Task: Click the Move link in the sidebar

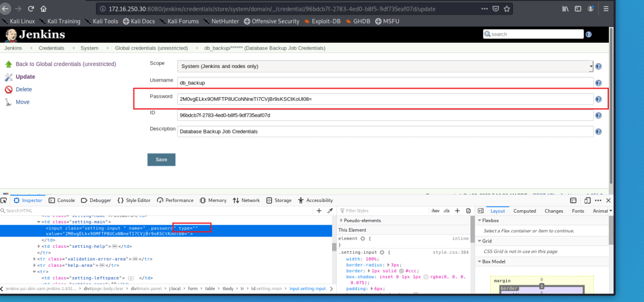Action: pyautogui.click(x=23, y=102)
